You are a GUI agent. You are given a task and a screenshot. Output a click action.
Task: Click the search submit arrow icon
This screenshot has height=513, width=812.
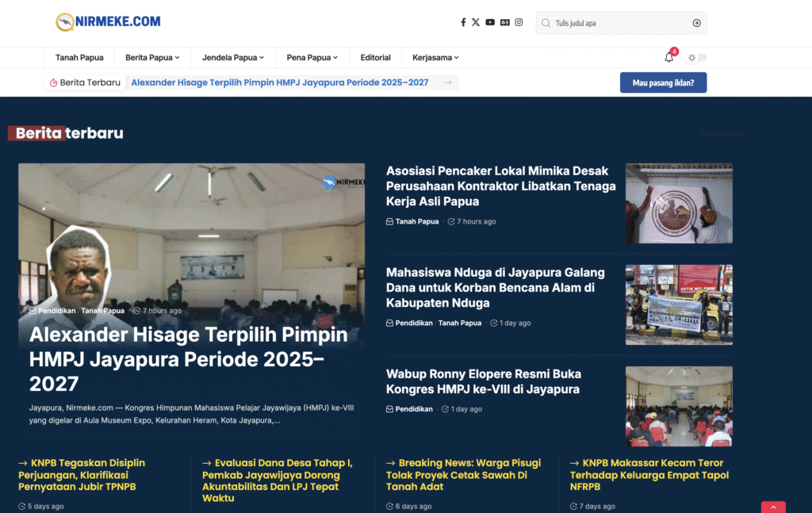point(696,23)
